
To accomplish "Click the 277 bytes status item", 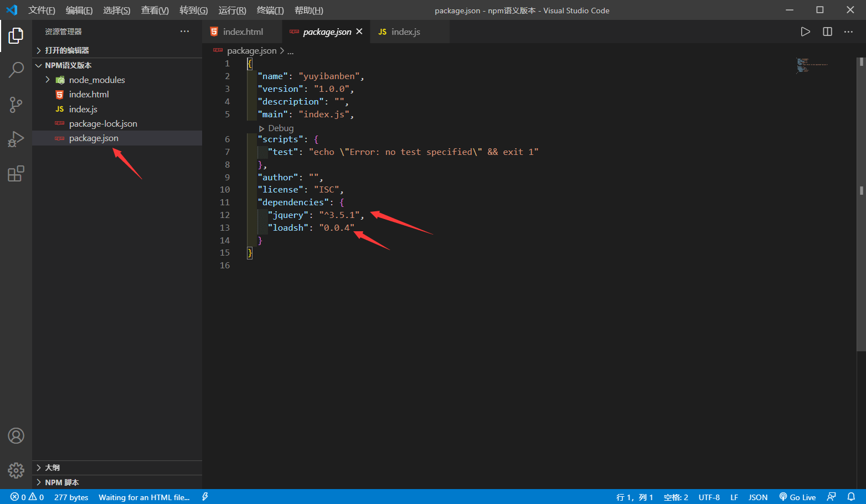I will (71, 497).
